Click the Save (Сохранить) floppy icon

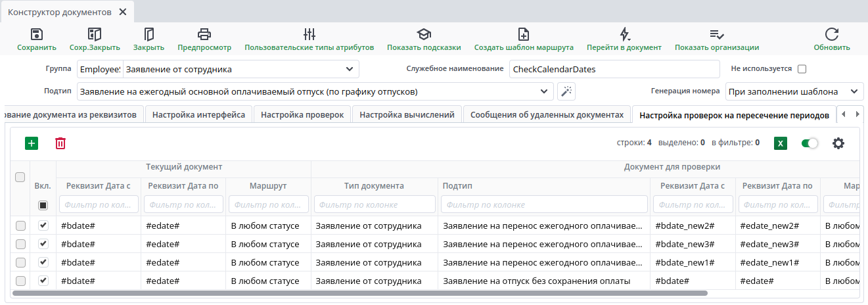tap(37, 35)
